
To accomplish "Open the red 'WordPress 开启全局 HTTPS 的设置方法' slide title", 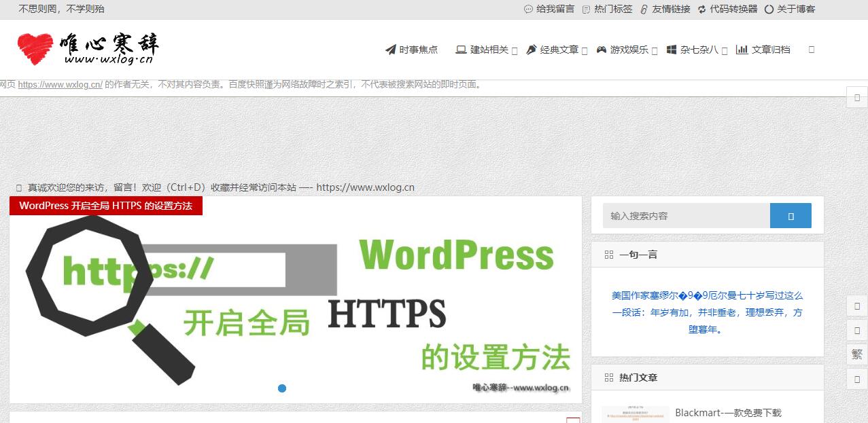I will pos(106,206).
